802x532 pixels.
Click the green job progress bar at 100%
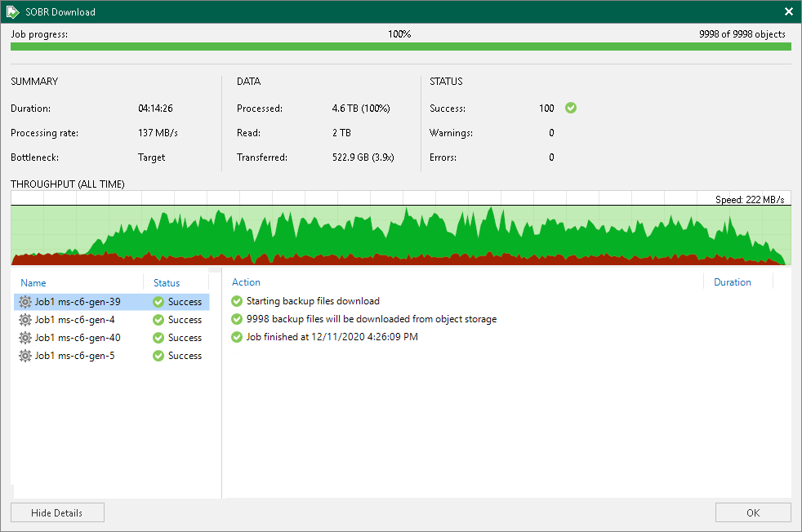400,47
